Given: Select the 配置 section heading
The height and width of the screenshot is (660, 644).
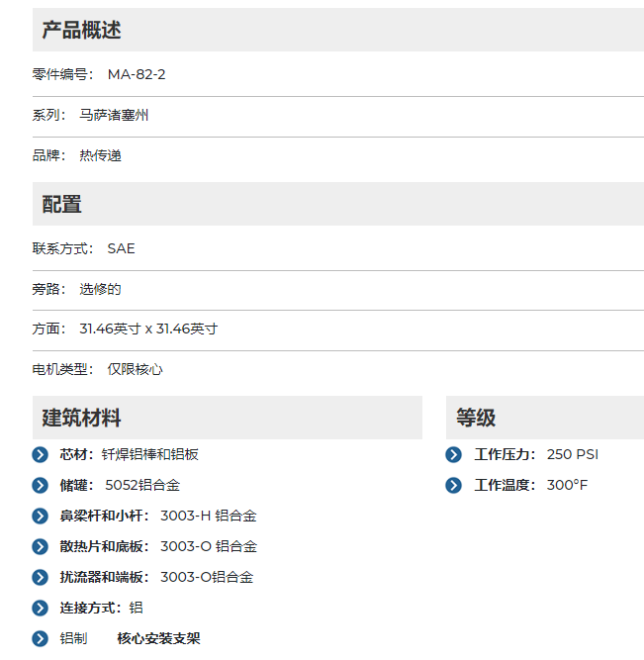Looking at the screenshot, I should [x=61, y=204].
